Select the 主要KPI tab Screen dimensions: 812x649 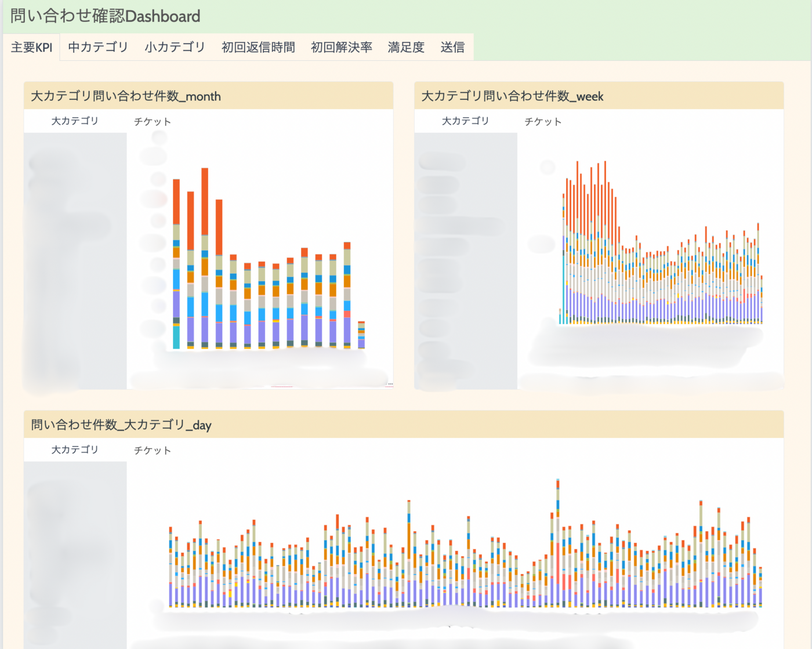[x=31, y=47]
